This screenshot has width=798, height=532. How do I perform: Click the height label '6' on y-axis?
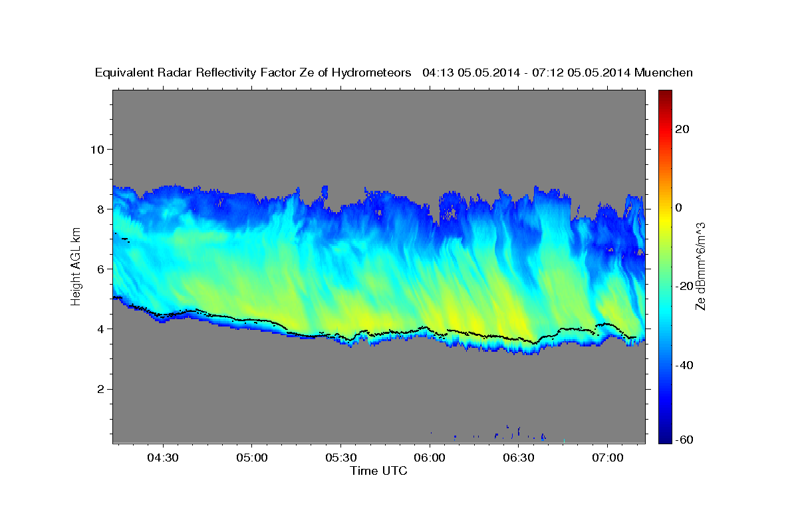tap(100, 269)
